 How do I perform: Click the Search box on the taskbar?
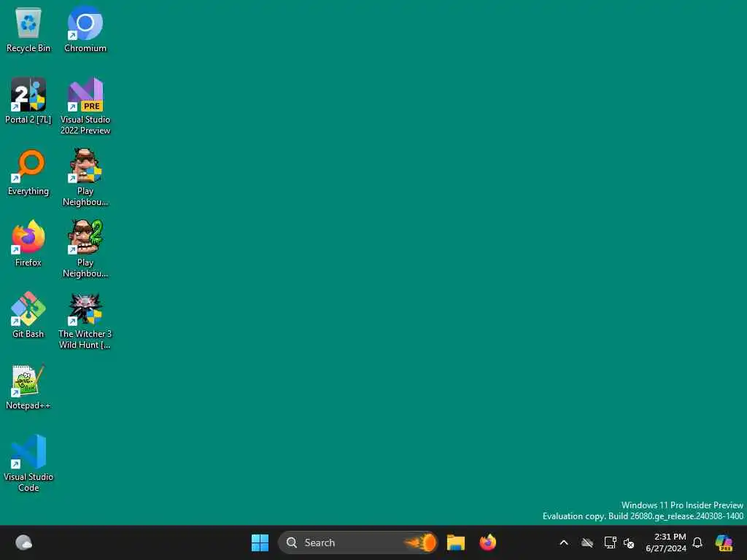point(357,542)
